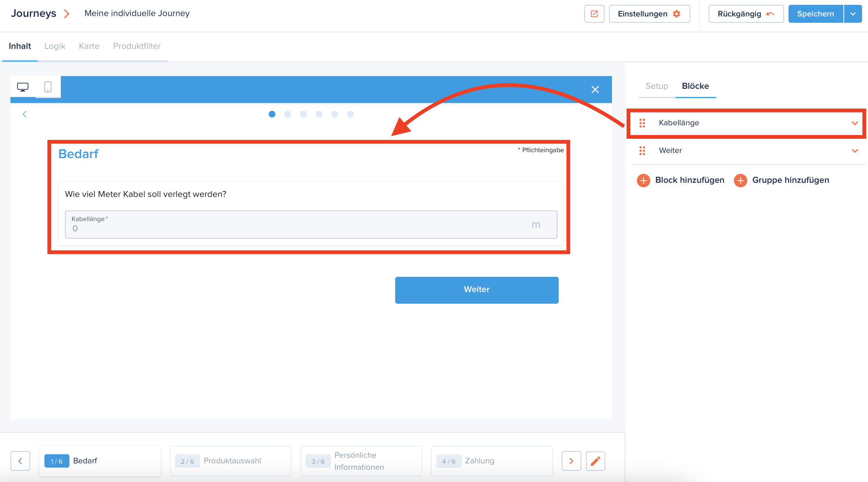Click the Weiter button on the form
This screenshot has width=868, height=482.
point(475,289)
